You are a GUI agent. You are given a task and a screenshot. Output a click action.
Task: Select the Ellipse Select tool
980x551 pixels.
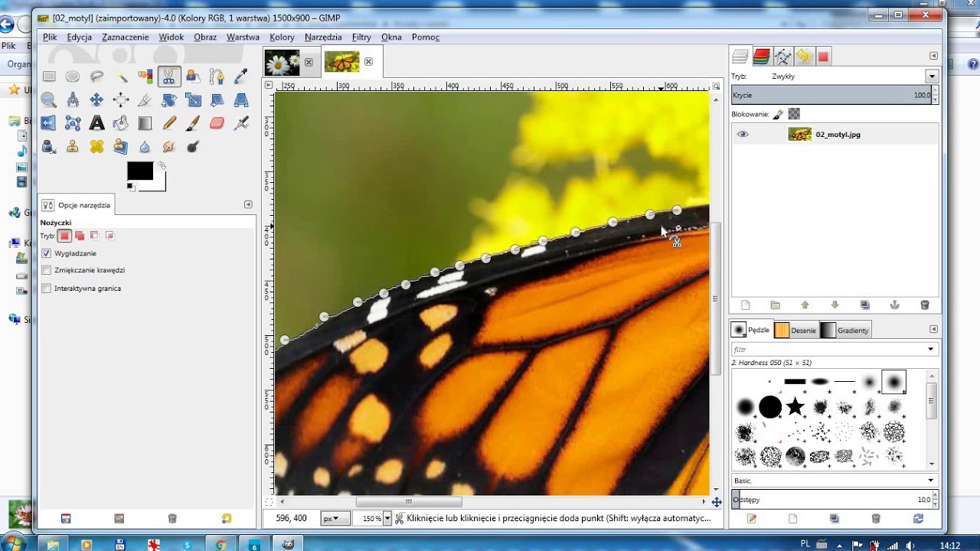pyautogui.click(x=73, y=76)
